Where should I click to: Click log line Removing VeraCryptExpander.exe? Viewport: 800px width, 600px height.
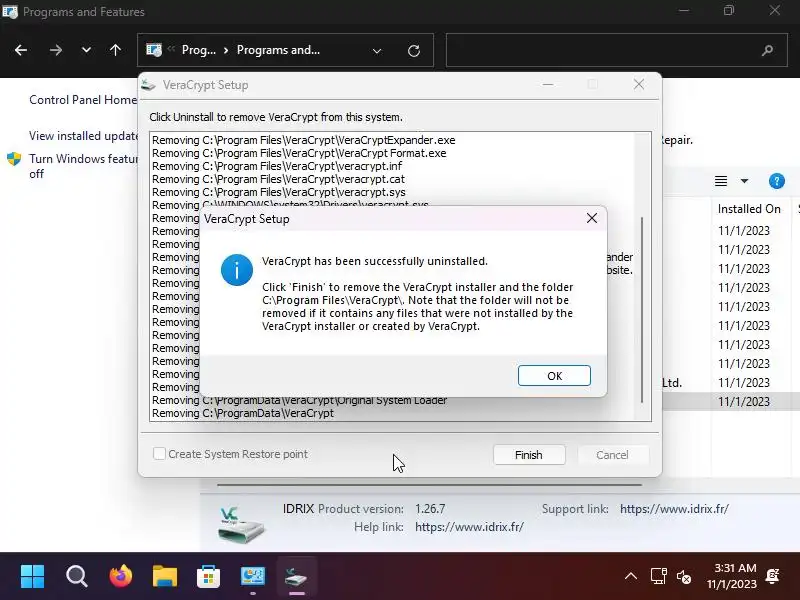point(304,140)
